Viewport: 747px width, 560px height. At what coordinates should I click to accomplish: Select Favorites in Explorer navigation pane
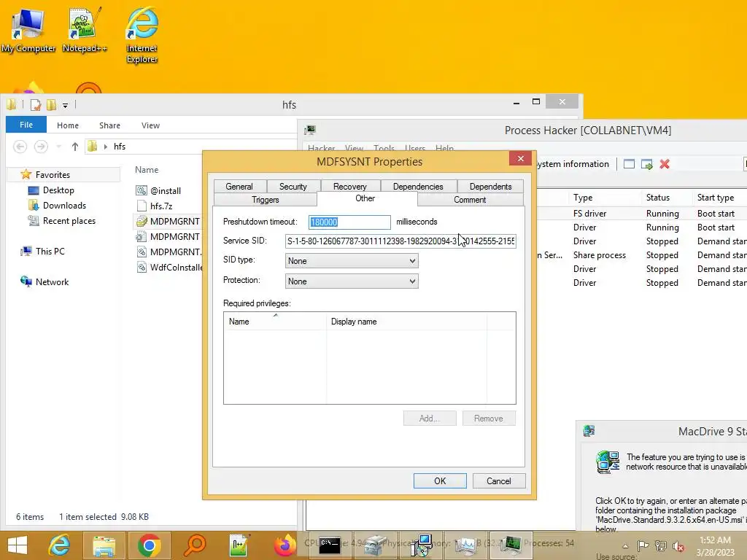53,175
